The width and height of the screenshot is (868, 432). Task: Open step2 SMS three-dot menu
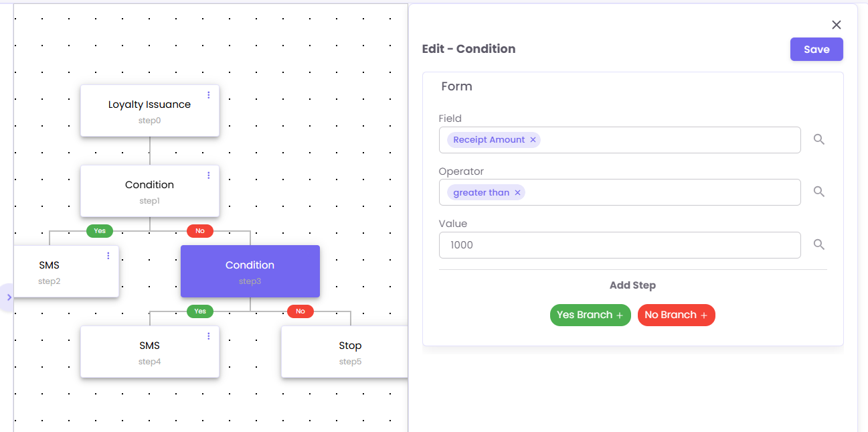[108, 256]
